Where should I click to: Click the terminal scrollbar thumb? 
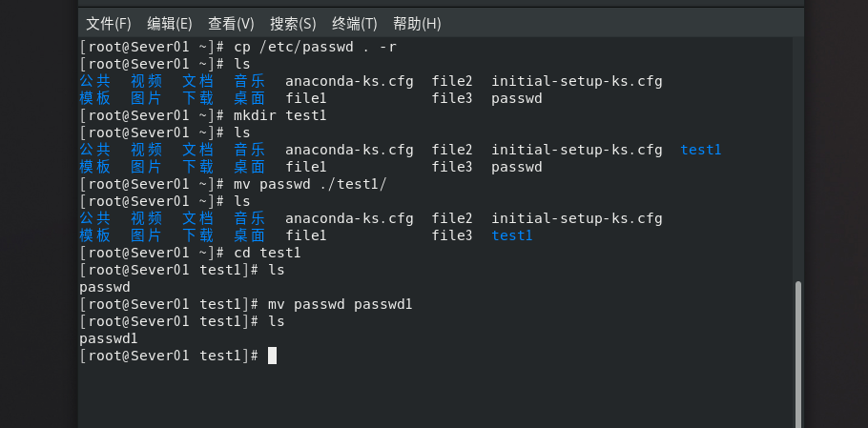[x=798, y=353]
